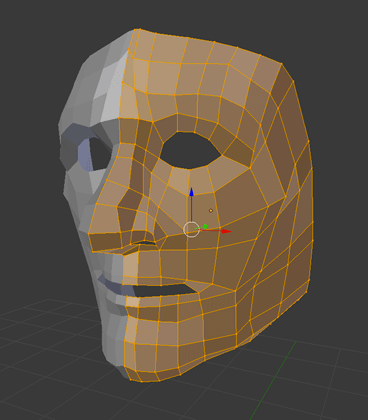The height and width of the screenshot is (420, 368).
Task: Grab the blue Z-axis arrow of the gizmo
Action: [191, 192]
